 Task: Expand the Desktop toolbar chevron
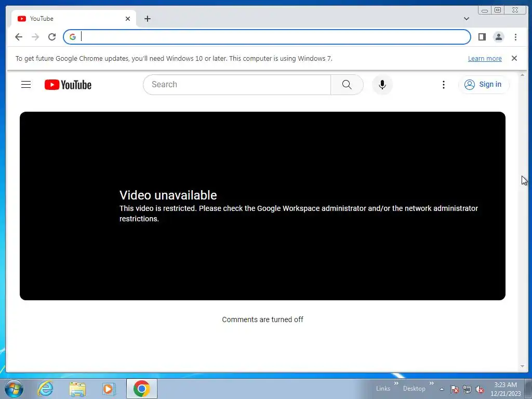(432, 383)
